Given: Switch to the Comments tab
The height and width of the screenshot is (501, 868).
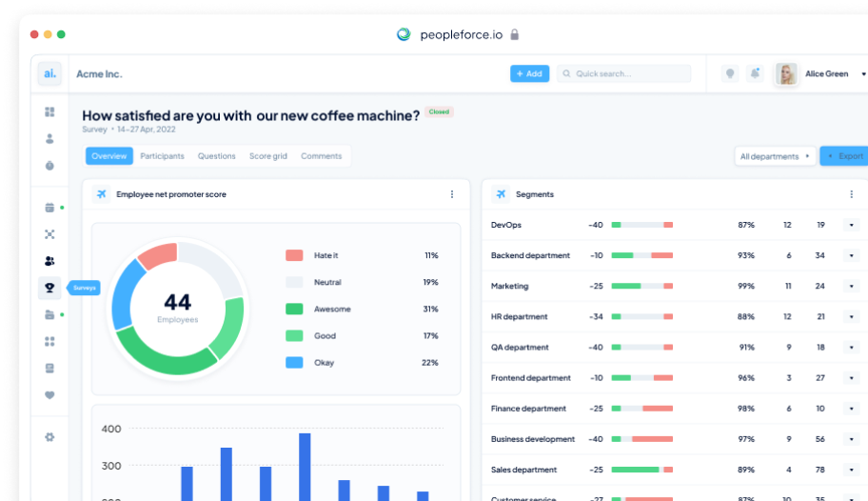Looking at the screenshot, I should (321, 156).
